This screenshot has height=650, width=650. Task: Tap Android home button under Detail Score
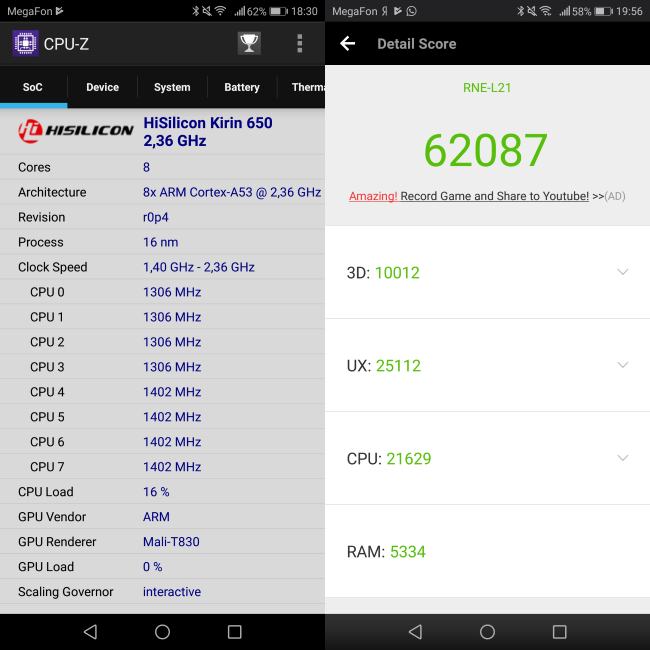point(487,632)
